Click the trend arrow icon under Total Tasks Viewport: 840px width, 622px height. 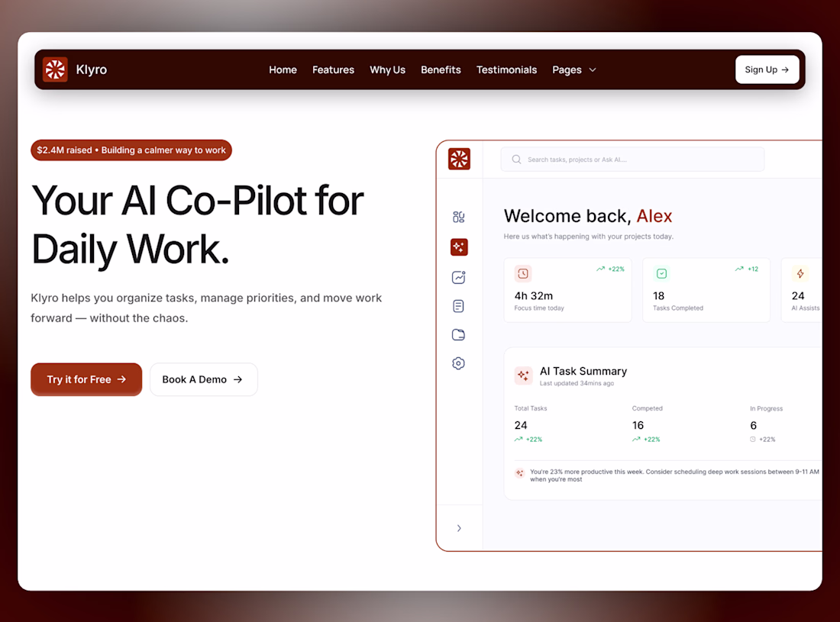point(519,440)
